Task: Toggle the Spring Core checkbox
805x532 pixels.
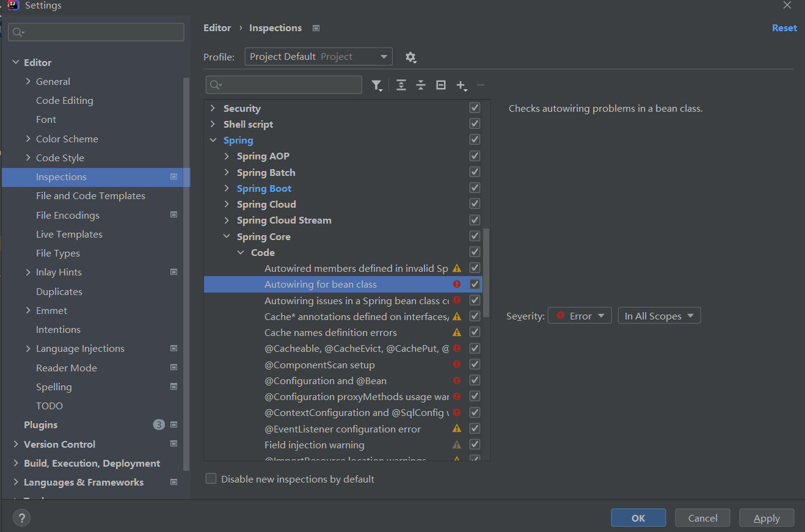Action: tap(475, 236)
